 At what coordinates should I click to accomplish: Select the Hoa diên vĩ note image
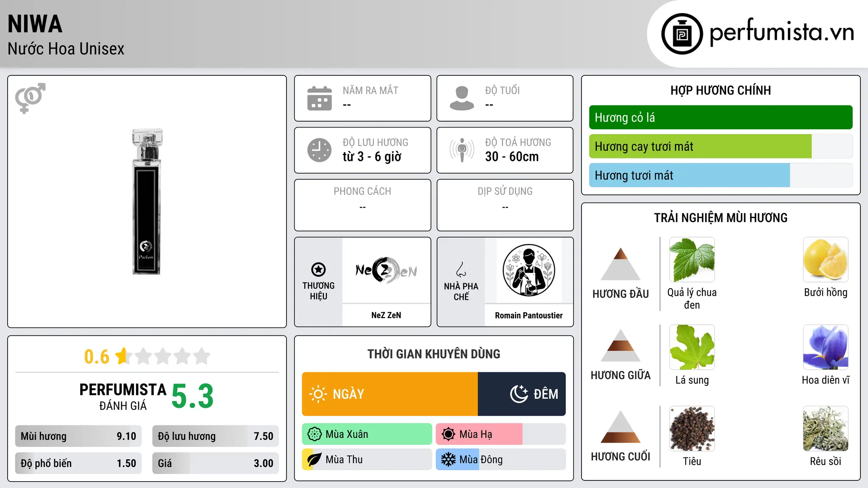[826, 347]
